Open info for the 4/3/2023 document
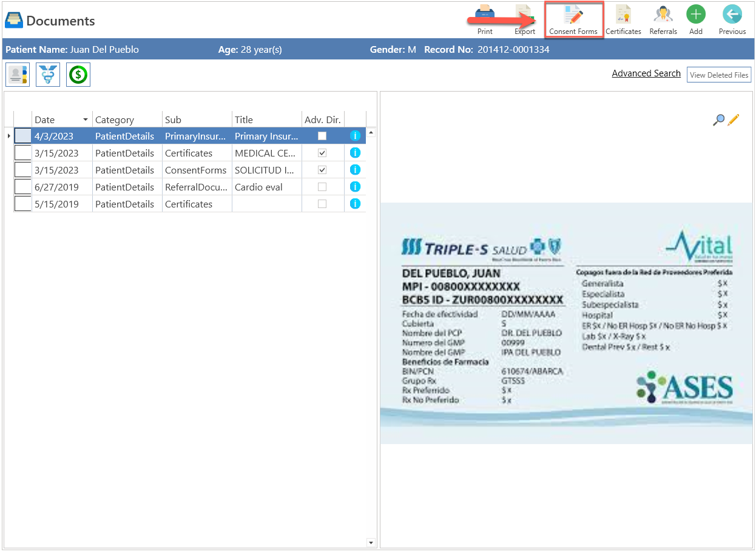This screenshot has width=756, height=552. (x=356, y=136)
